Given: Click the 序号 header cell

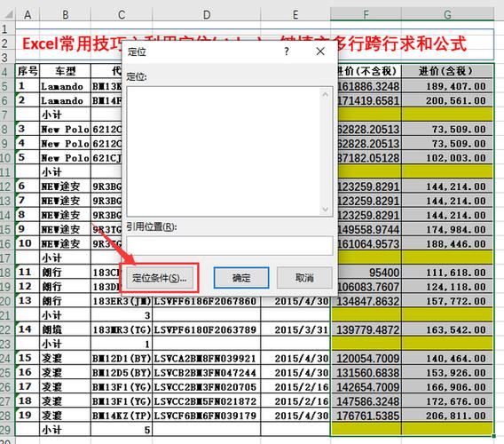Looking at the screenshot, I should [28, 71].
